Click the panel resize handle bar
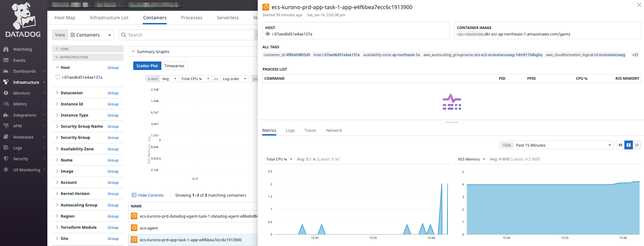This screenshot has width=644, height=246. (x=452, y=122)
